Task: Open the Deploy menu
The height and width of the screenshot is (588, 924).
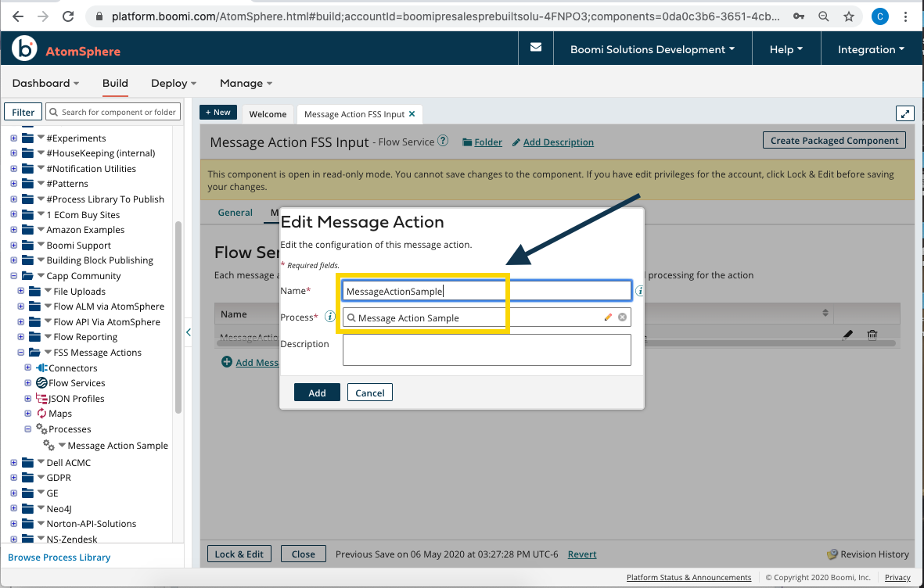Action: pyautogui.click(x=173, y=83)
